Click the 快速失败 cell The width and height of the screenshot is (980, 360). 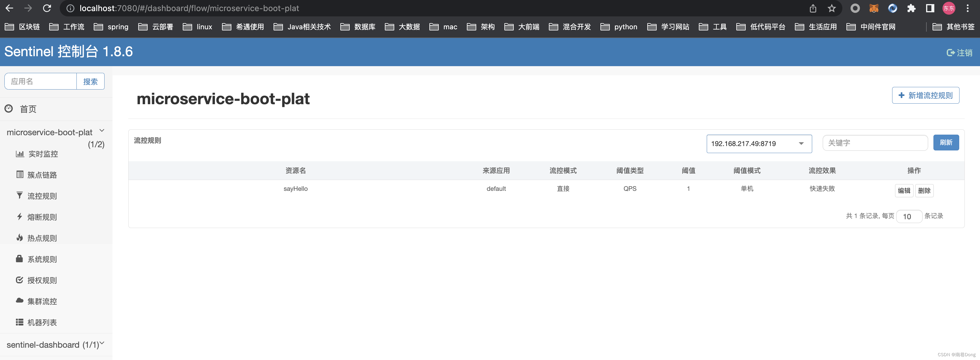pyautogui.click(x=822, y=188)
